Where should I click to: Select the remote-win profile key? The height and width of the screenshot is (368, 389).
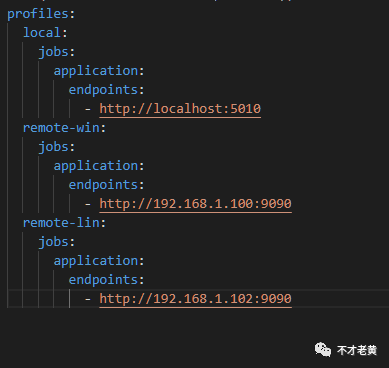[x=61, y=128]
